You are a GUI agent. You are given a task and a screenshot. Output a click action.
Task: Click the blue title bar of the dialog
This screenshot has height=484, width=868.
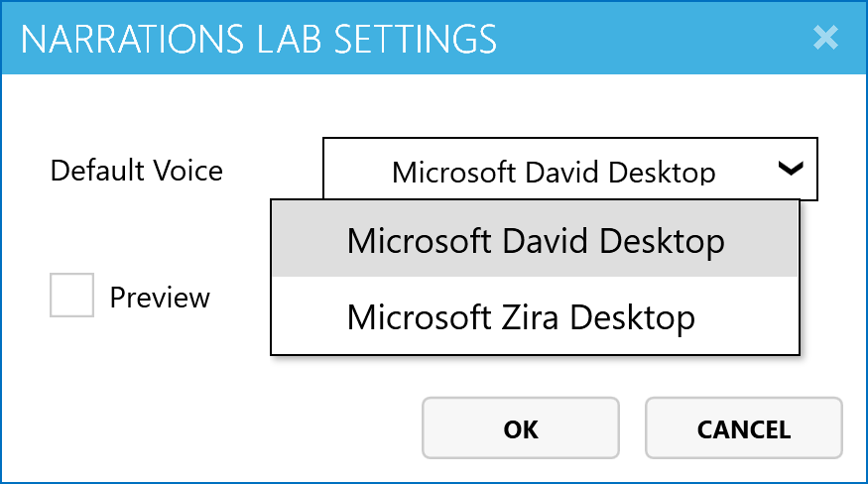click(645, 39)
